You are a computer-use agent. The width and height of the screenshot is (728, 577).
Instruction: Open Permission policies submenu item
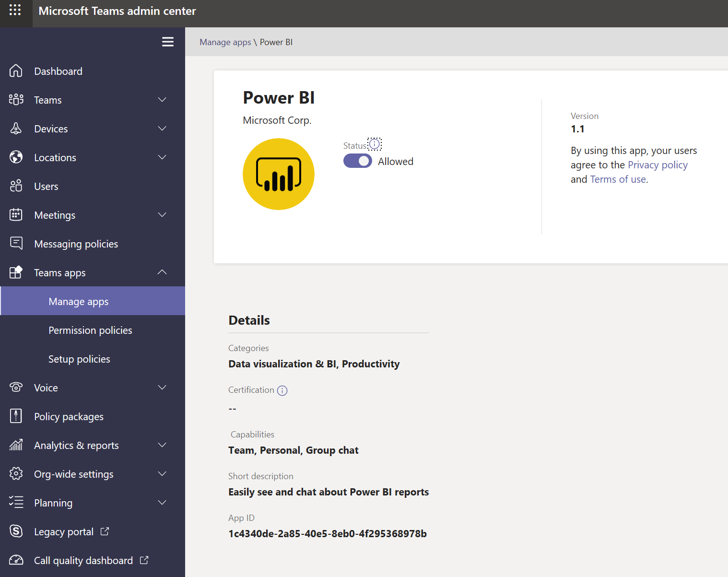click(93, 330)
